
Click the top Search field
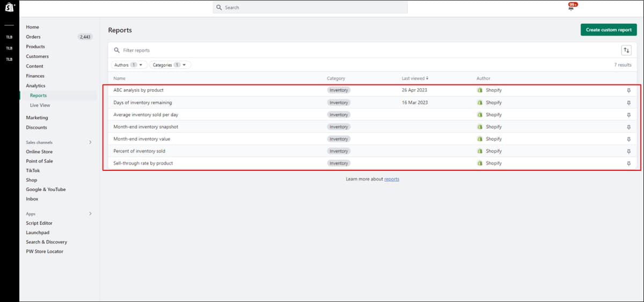point(310,8)
